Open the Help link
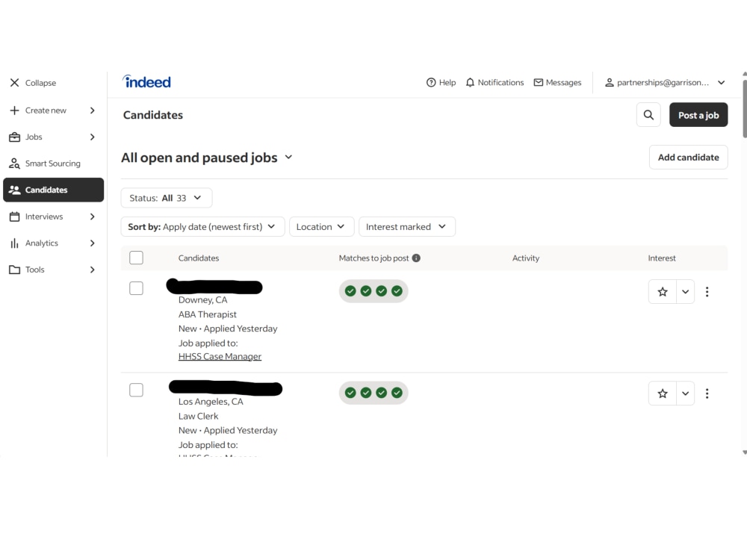The height and width of the screenshot is (560, 747). click(x=441, y=82)
